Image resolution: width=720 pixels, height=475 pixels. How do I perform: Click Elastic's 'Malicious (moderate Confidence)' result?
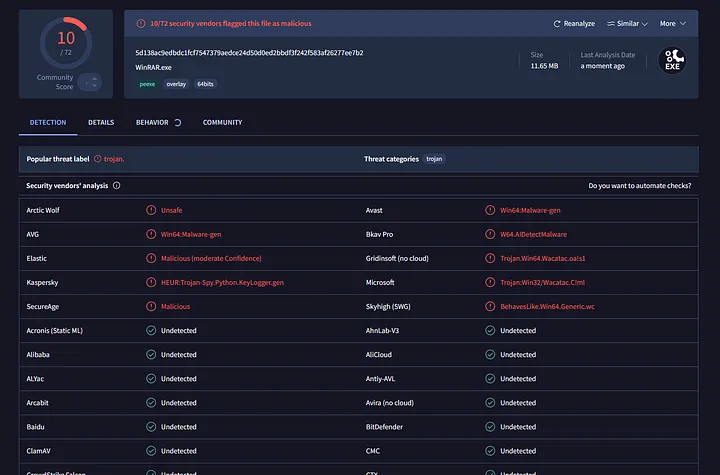pos(211,259)
